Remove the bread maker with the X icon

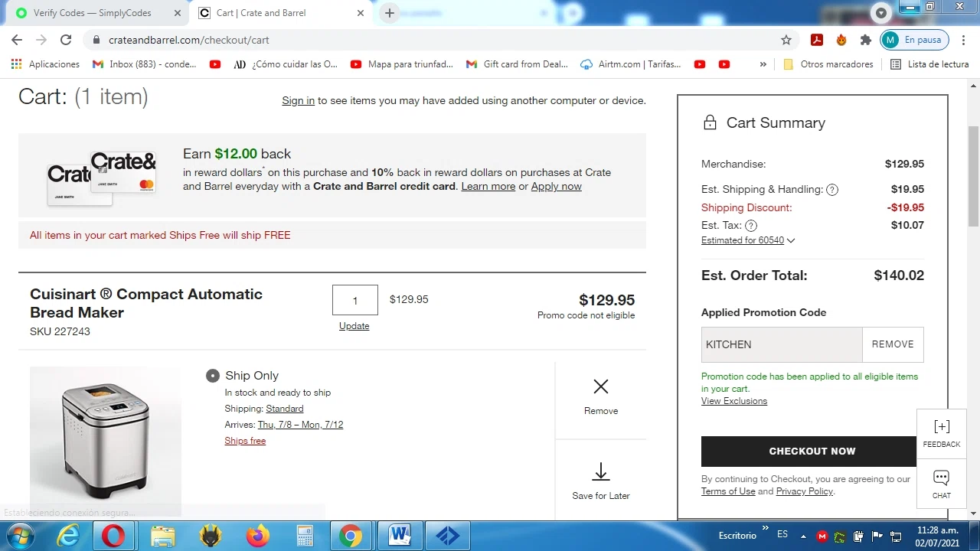click(601, 386)
